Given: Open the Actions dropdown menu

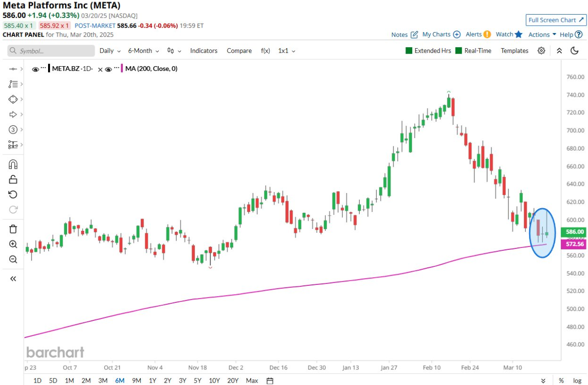Looking at the screenshot, I should pos(542,35).
